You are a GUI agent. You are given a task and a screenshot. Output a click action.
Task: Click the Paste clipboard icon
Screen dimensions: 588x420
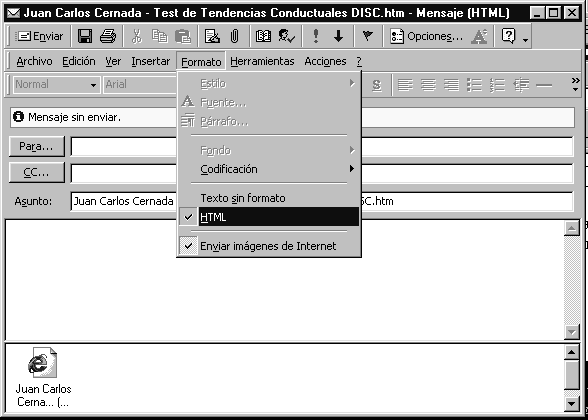tap(183, 36)
